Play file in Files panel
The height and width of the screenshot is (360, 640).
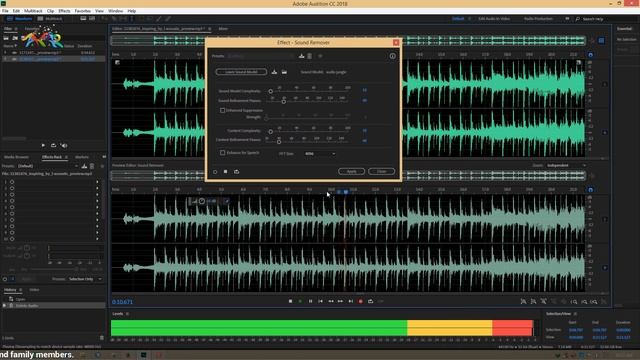pos(43,145)
